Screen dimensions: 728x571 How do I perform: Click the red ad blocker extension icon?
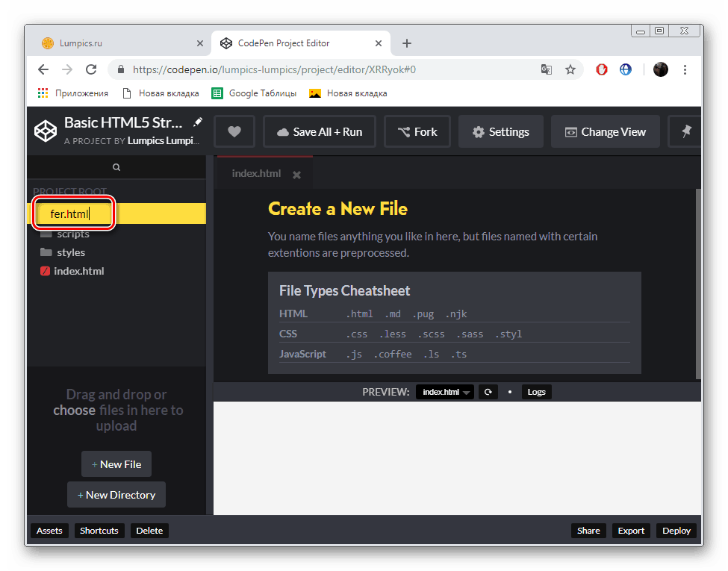tap(601, 69)
